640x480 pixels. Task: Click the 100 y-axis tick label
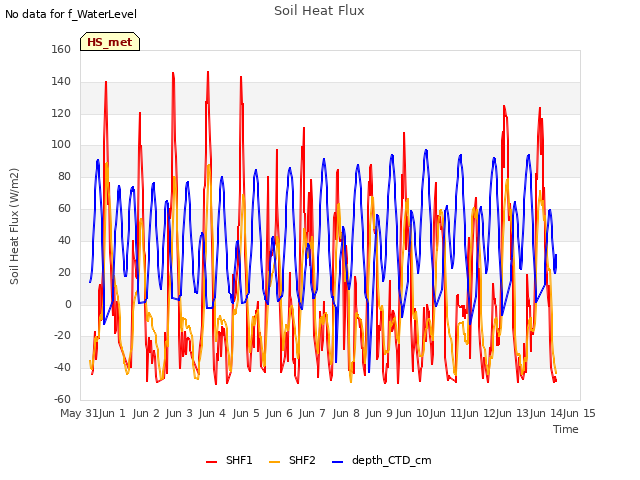point(61,144)
